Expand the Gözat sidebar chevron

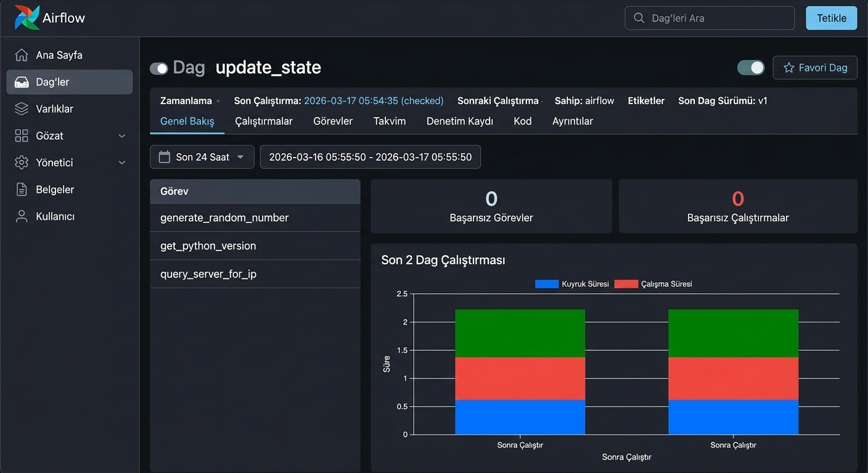point(122,135)
